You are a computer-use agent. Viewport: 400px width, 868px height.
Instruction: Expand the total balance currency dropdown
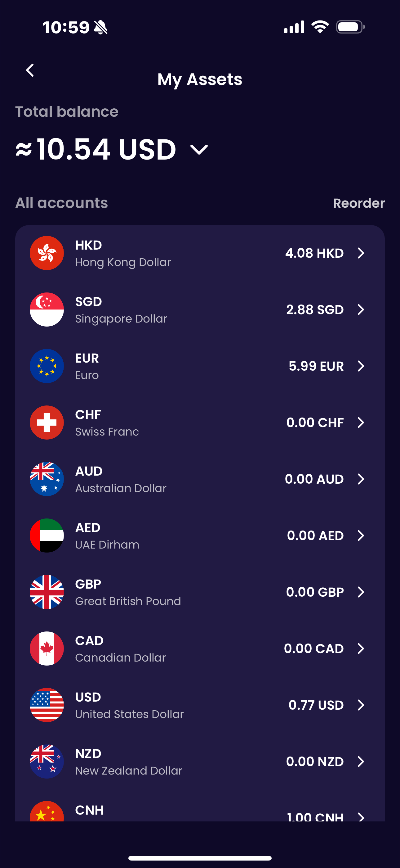[199, 149]
